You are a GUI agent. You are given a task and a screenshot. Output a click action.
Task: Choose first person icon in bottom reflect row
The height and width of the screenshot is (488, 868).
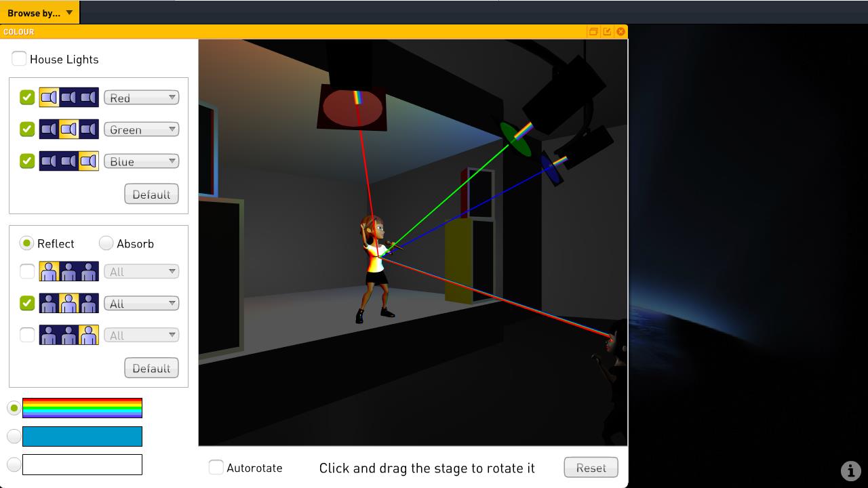tap(49, 335)
